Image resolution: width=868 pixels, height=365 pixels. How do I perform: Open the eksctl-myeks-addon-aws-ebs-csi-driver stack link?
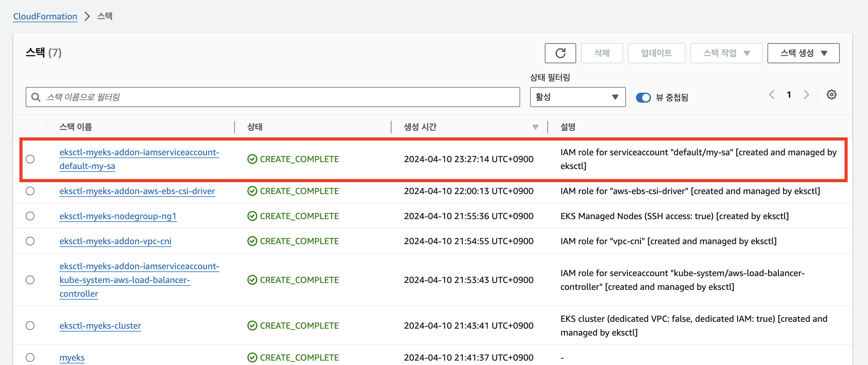point(137,191)
